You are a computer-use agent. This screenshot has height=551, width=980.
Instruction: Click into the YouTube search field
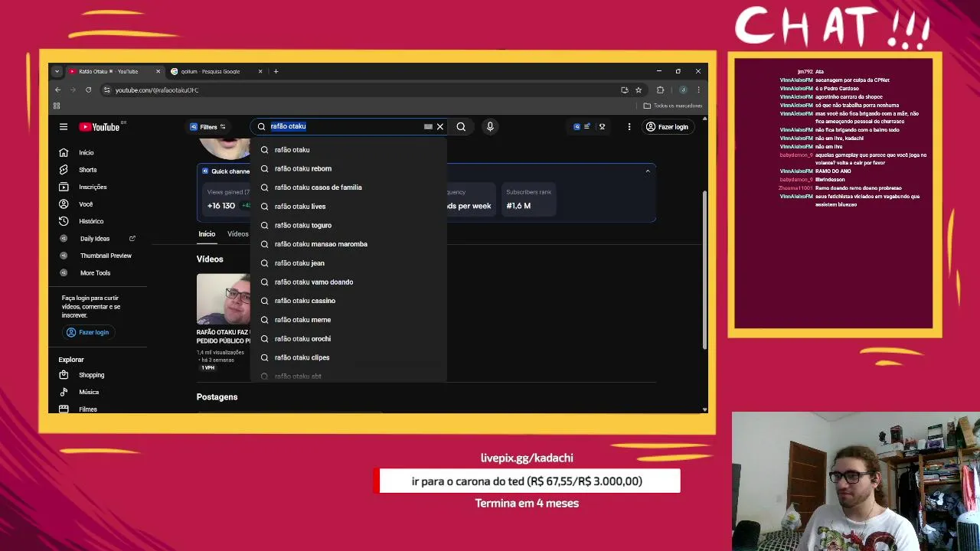point(345,126)
